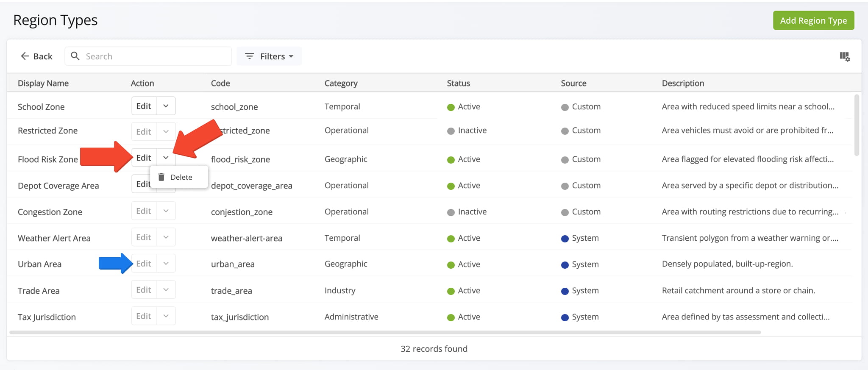Open the Filters dropdown
Image resolution: width=868 pixels, height=370 pixels.
click(x=269, y=56)
